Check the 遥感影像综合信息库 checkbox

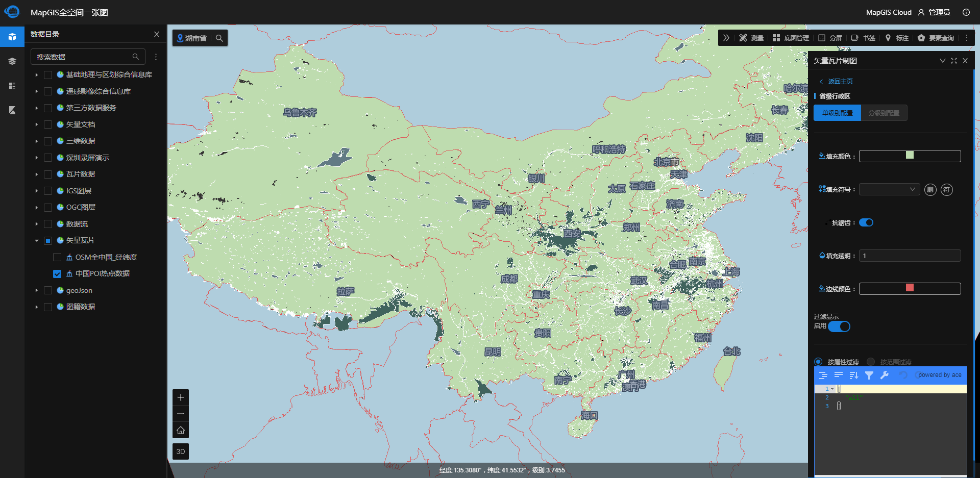[x=48, y=91]
